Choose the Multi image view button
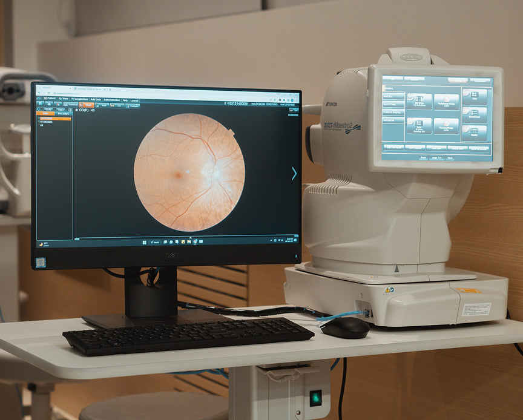The image size is (523, 420). [104, 105]
